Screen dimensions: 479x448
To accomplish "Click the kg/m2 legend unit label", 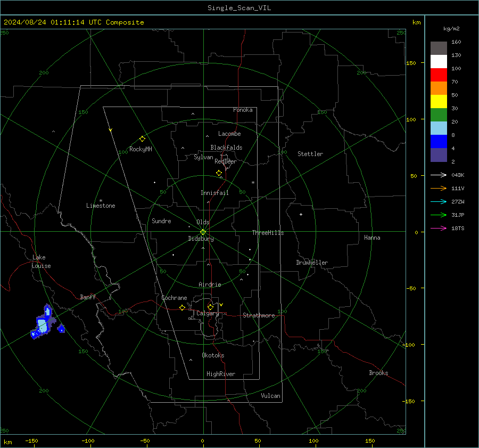I will point(451,29).
